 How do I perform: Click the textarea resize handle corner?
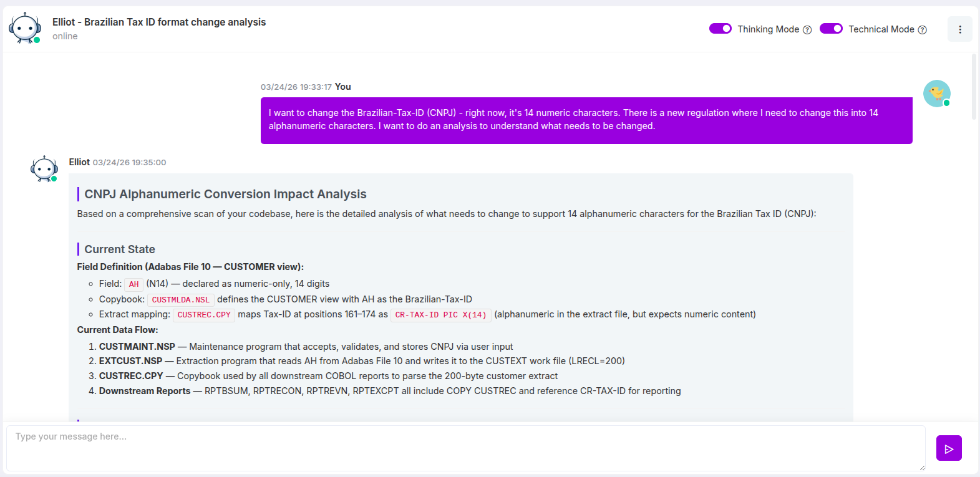pyautogui.click(x=921, y=468)
